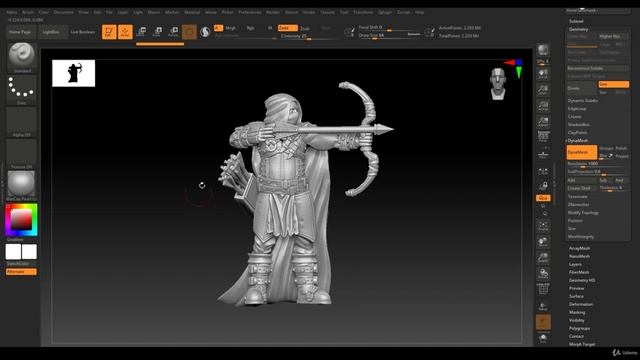Activate the Draw mode button
The image size is (640, 360).
coord(125,32)
